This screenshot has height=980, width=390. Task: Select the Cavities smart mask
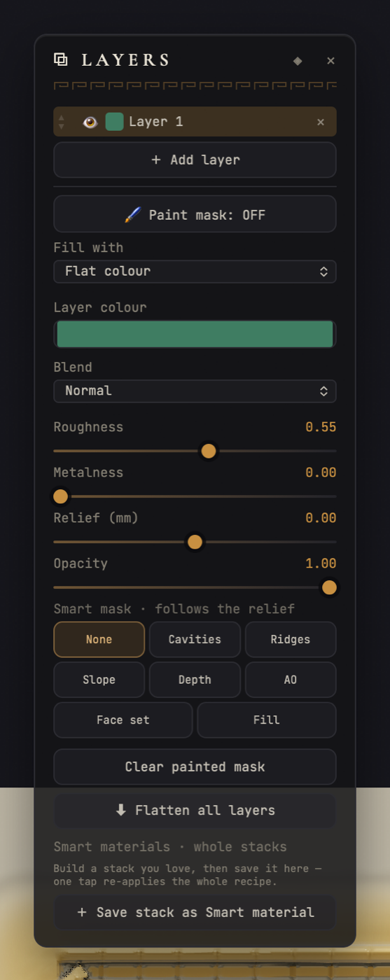click(195, 639)
